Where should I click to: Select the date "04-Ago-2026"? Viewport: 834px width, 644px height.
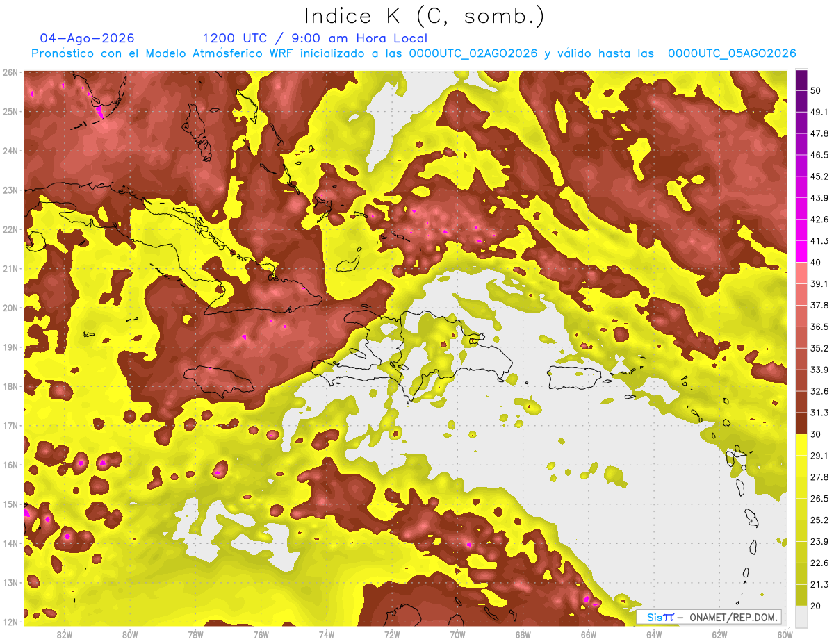(x=87, y=38)
